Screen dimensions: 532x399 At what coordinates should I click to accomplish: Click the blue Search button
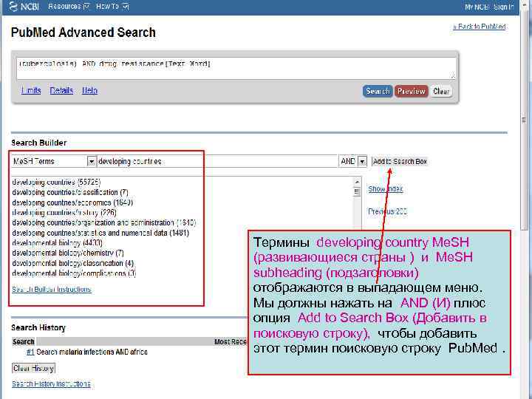[378, 92]
